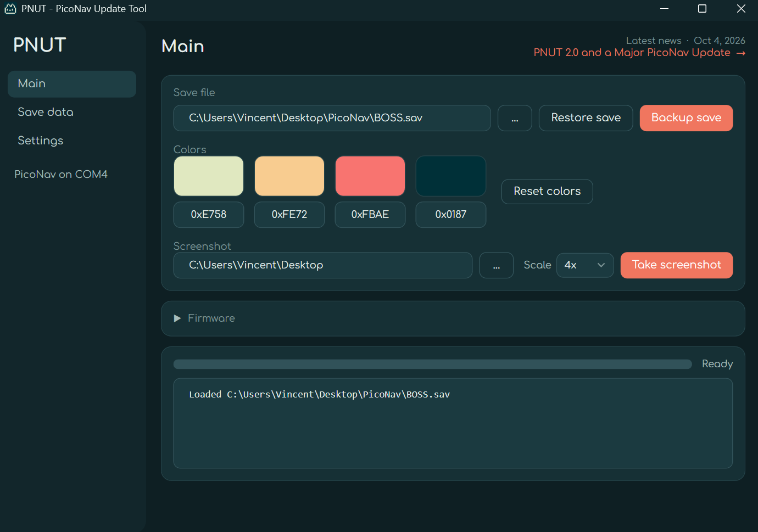Click the log output text area
The height and width of the screenshot is (532, 758).
pyautogui.click(x=453, y=423)
